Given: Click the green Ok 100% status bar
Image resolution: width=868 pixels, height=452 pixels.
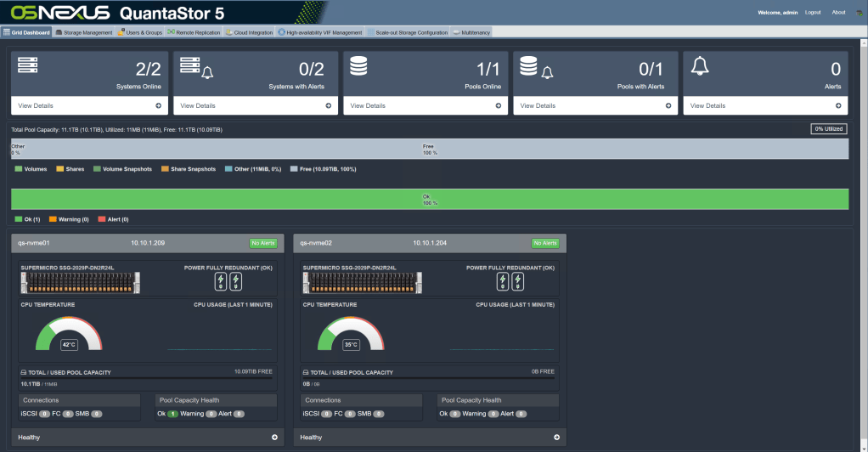Looking at the screenshot, I should click(429, 199).
